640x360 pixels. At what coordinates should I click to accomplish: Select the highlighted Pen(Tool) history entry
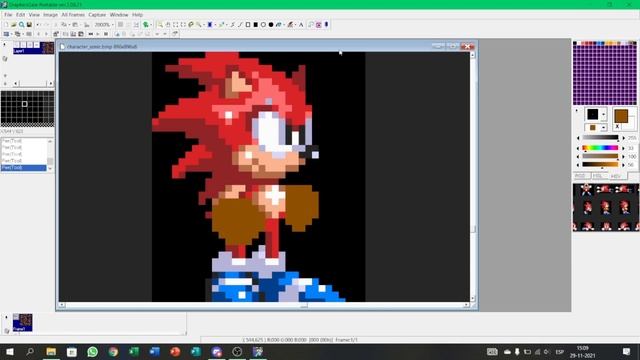click(x=24, y=168)
